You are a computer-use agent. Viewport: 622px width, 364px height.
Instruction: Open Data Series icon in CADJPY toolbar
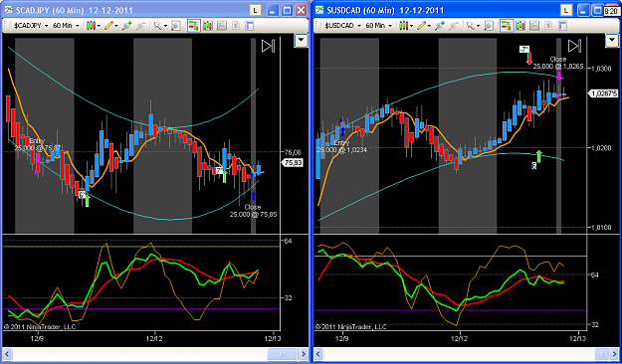208,26
